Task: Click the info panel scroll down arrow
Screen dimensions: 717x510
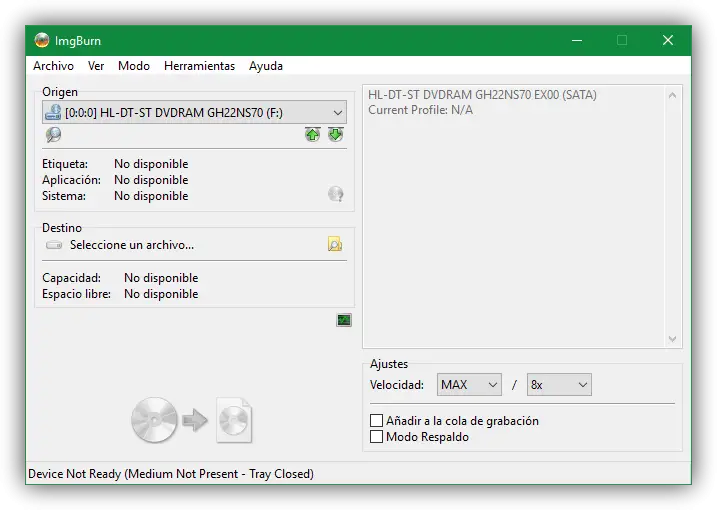Action: (672, 339)
